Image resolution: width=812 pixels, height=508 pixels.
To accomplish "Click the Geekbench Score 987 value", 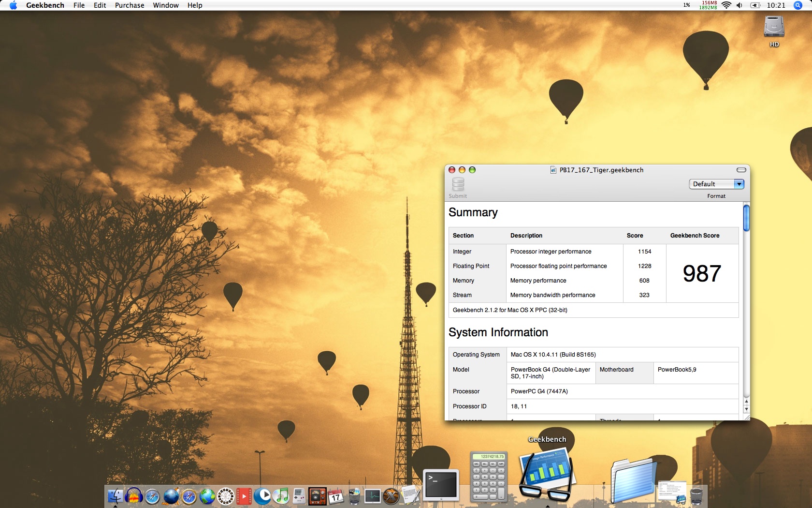I will [x=702, y=273].
